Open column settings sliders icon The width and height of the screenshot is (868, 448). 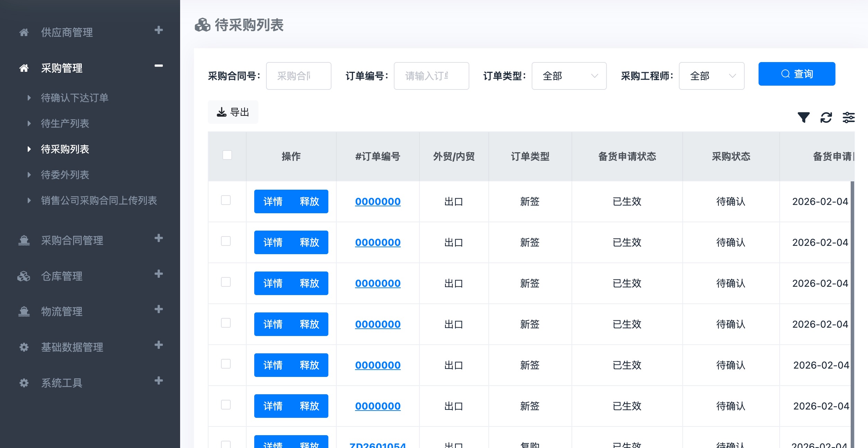[848, 118]
